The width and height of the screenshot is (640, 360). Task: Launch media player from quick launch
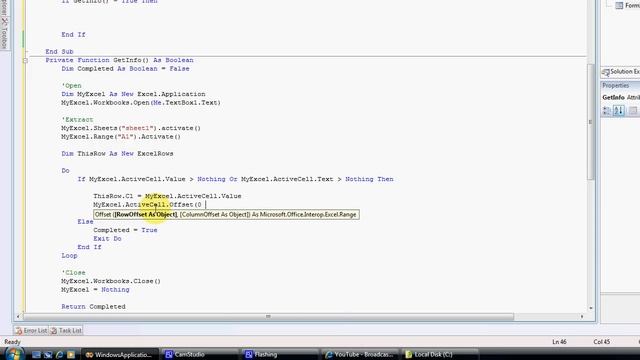pos(71,355)
